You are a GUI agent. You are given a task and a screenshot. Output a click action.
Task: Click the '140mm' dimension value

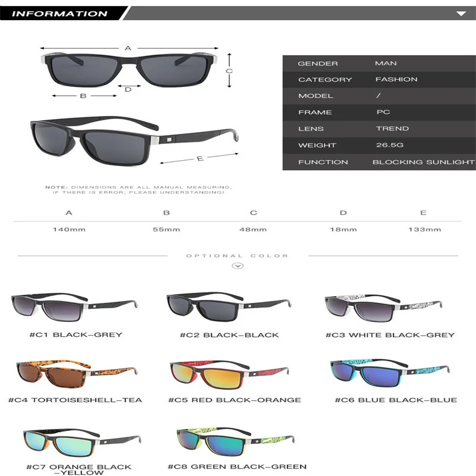(x=69, y=230)
